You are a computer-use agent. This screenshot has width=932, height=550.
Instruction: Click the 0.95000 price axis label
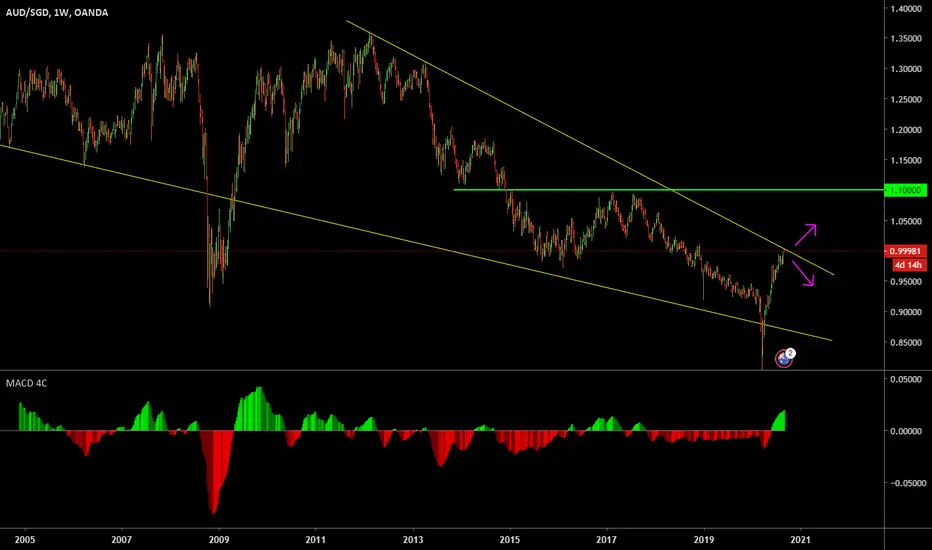[906, 282]
